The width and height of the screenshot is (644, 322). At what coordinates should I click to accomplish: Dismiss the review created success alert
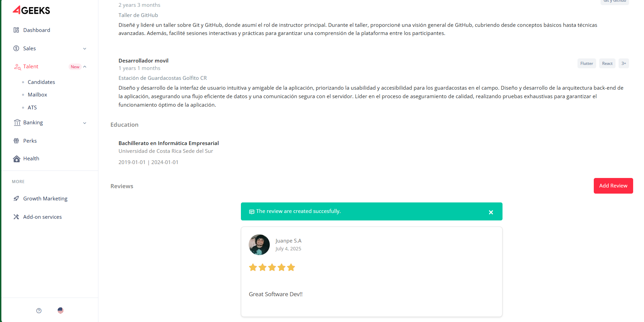coord(491,212)
